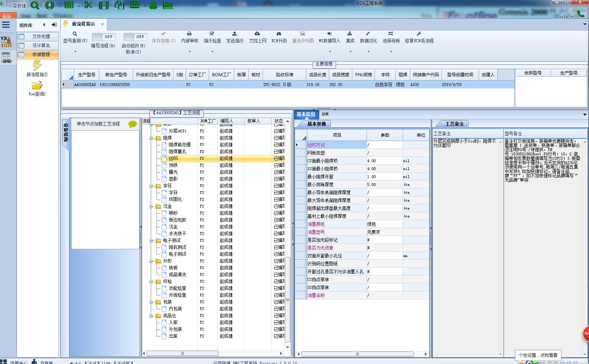Click process tree vertical scrollbar
Screen dimensions: 589x364
pyautogui.click(x=287, y=300)
